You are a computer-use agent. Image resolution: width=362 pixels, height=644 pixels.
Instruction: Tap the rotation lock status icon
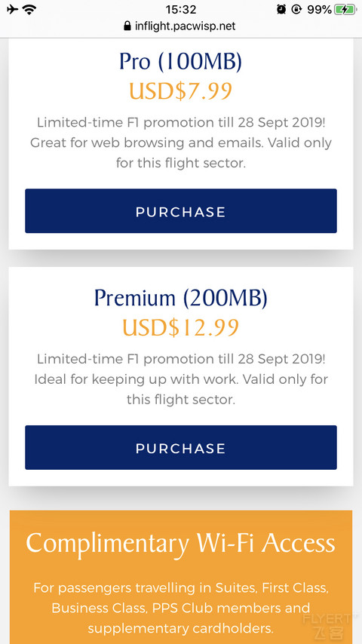pyautogui.click(x=296, y=9)
